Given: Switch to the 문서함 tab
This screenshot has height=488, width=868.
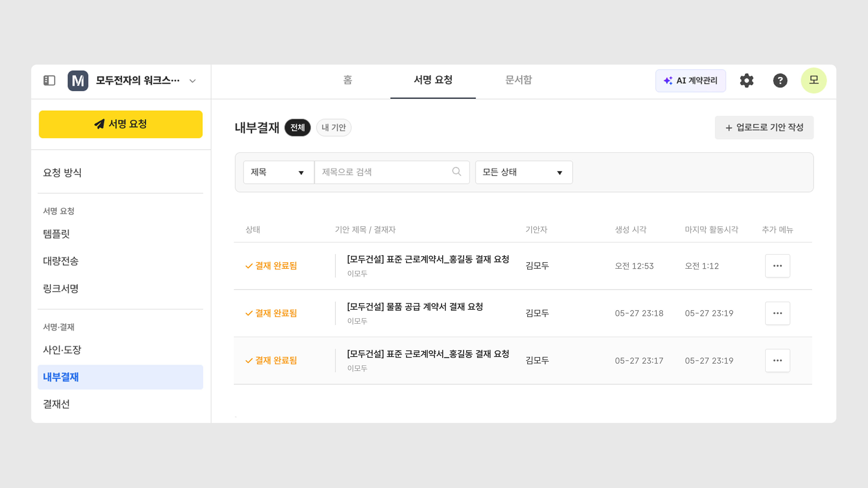Looking at the screenshot, I should click(518, 80).
